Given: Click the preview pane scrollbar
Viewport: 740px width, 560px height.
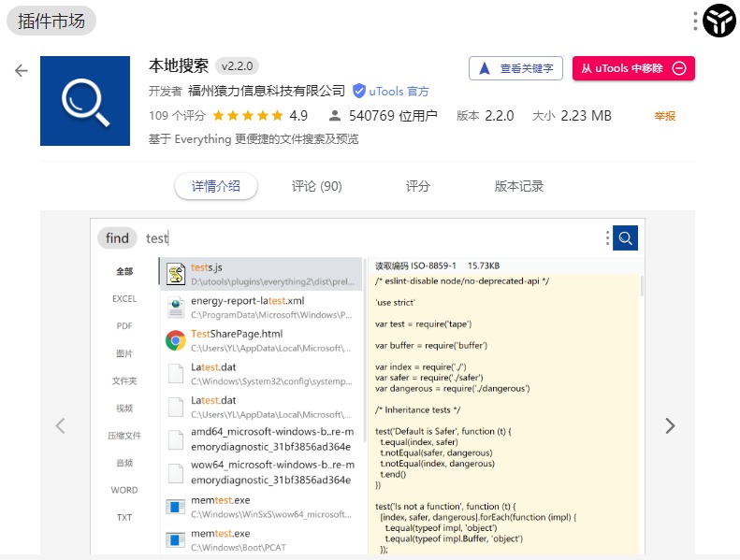Looking at the screenshot, I should [642, 286].
